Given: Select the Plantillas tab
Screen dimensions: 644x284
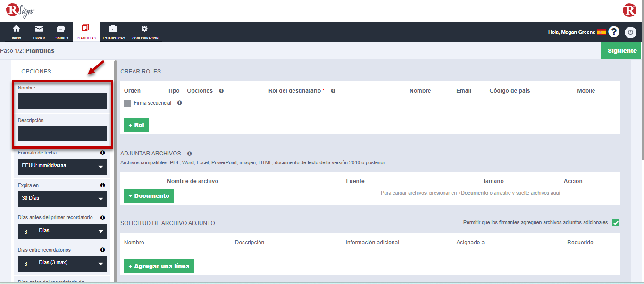Looking at the screenshot, I should click(x=86, y=32).
